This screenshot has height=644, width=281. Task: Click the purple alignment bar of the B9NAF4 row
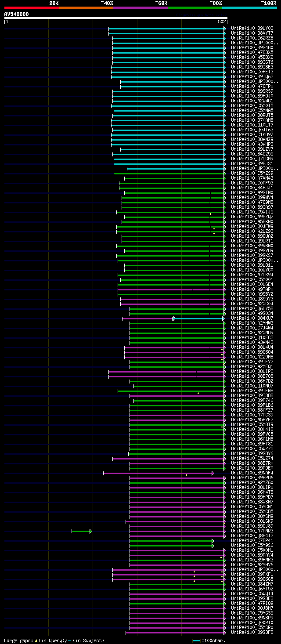[x=159, y=473]
